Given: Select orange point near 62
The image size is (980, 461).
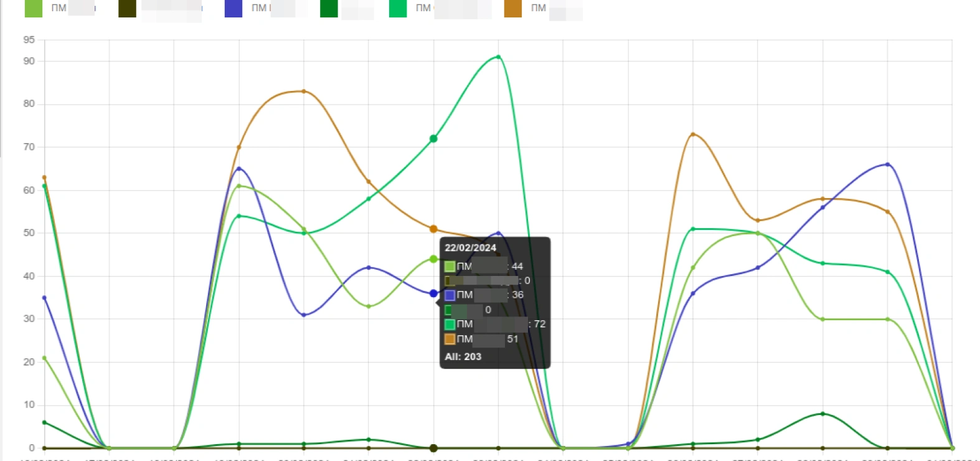Looking at the screenshot, I should (x=369, y=182).
